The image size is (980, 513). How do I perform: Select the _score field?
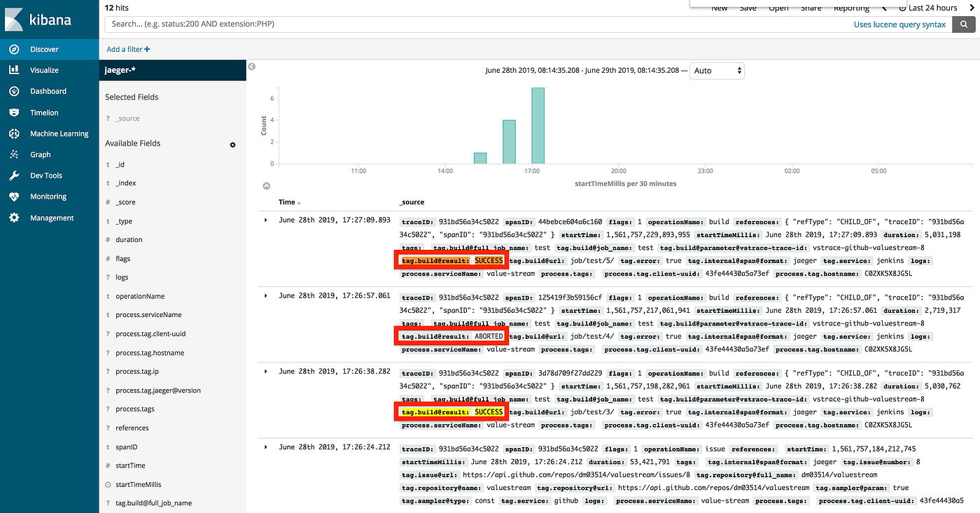click(125, 202)
